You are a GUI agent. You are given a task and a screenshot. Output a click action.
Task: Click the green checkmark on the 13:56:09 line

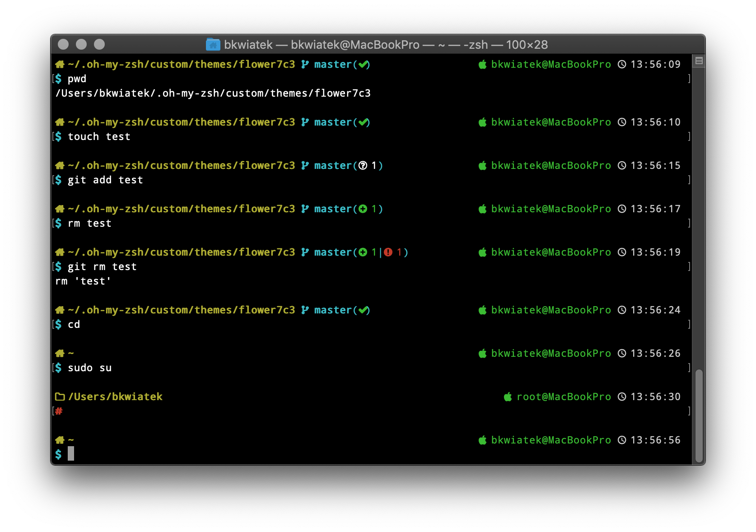tap(363, 65)
